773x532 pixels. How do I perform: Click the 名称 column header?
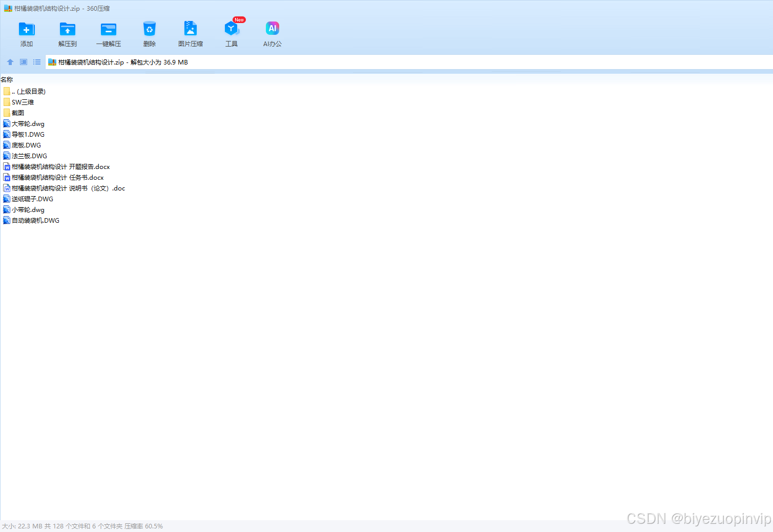point(7,79)
